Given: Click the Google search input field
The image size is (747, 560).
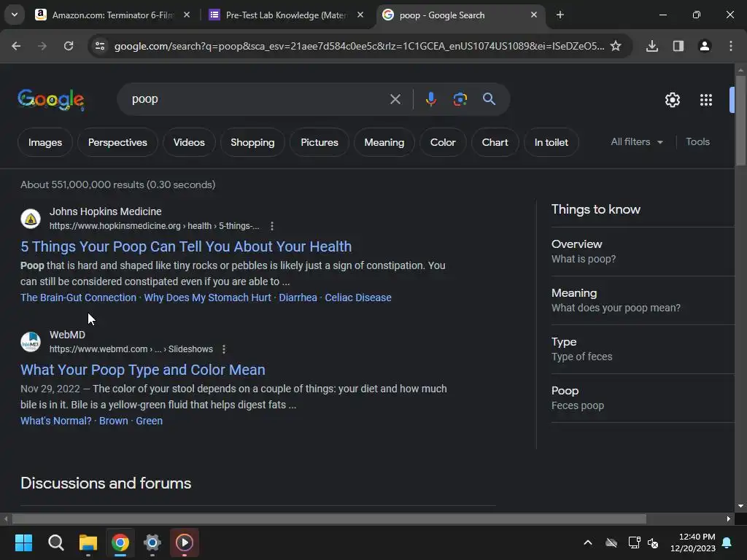Looking at the screenshot, I should pyautogui.click(x=258, y=99).
